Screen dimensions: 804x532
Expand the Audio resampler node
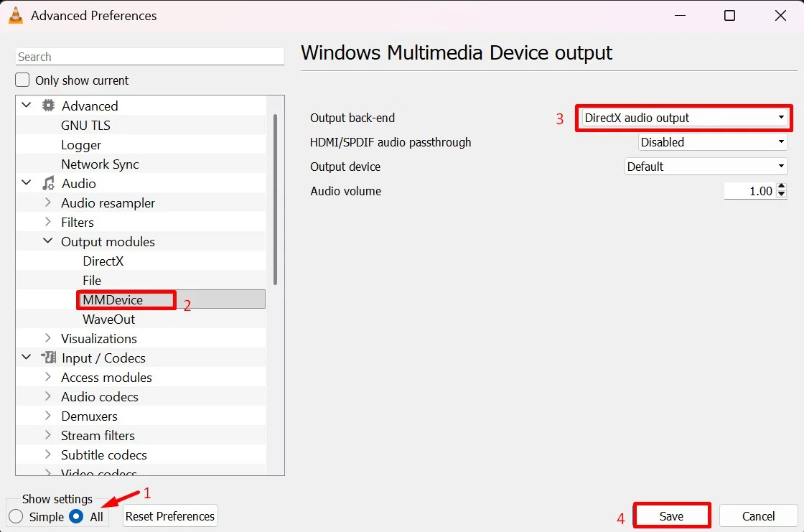click(47, 202)
